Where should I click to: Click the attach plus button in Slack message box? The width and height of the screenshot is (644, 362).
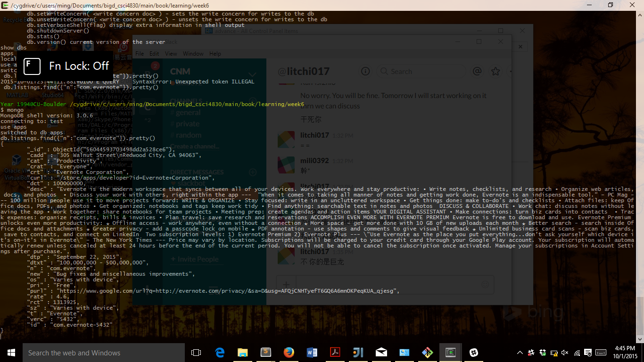pyautogui.click(x=286, y=284)
